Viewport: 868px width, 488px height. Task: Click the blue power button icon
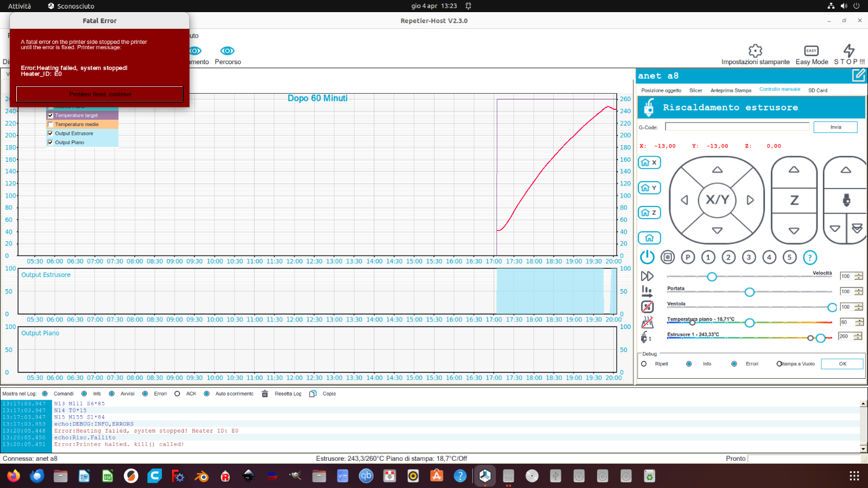647,257
